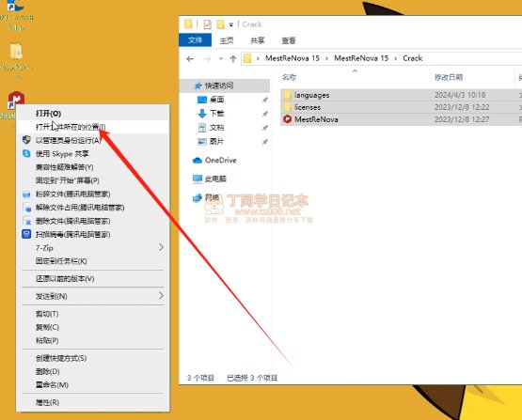Choose 属性(R) in context menu

click(x=93, y=402)
